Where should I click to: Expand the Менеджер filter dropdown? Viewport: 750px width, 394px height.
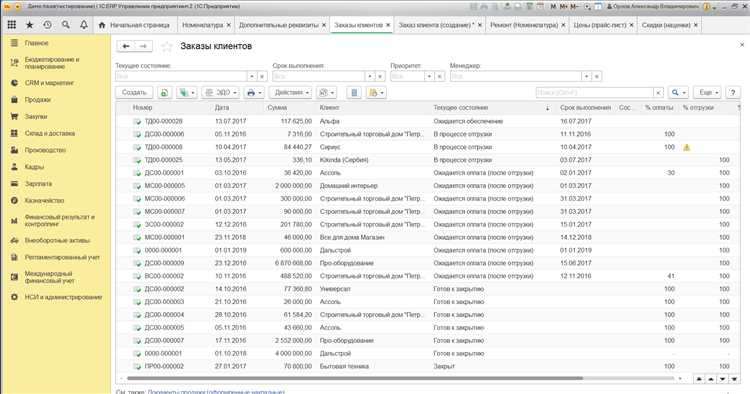tap(586, 77)
